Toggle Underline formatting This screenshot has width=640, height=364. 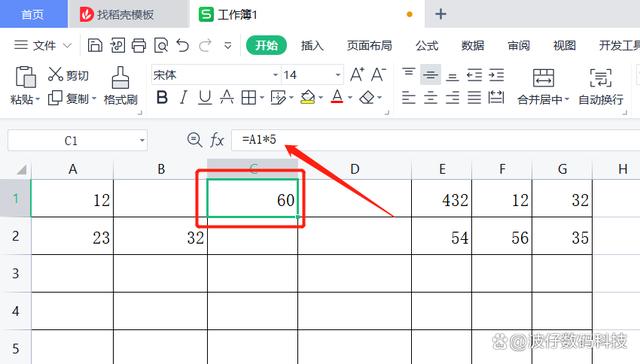coord(205,98)
